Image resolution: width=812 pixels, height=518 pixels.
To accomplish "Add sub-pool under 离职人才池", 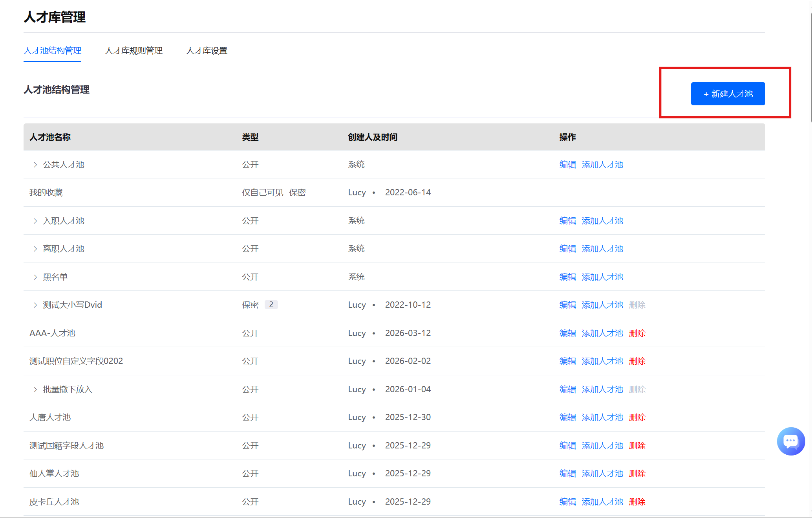I will coord(602,249).
